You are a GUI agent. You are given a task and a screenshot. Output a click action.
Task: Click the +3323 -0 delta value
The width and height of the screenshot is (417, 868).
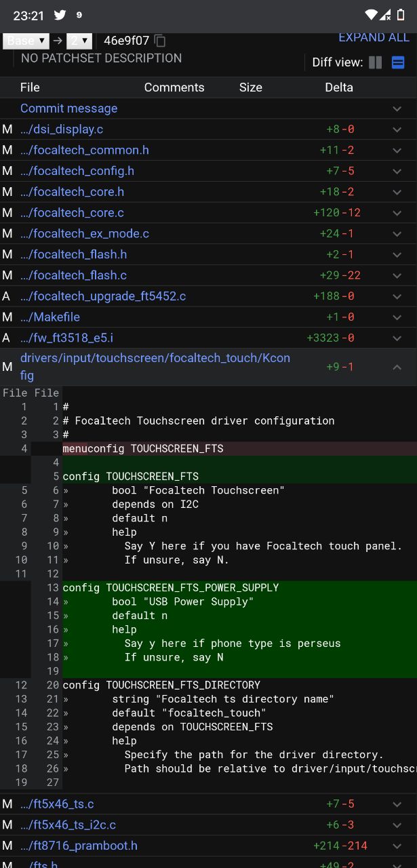coord(331,338)
